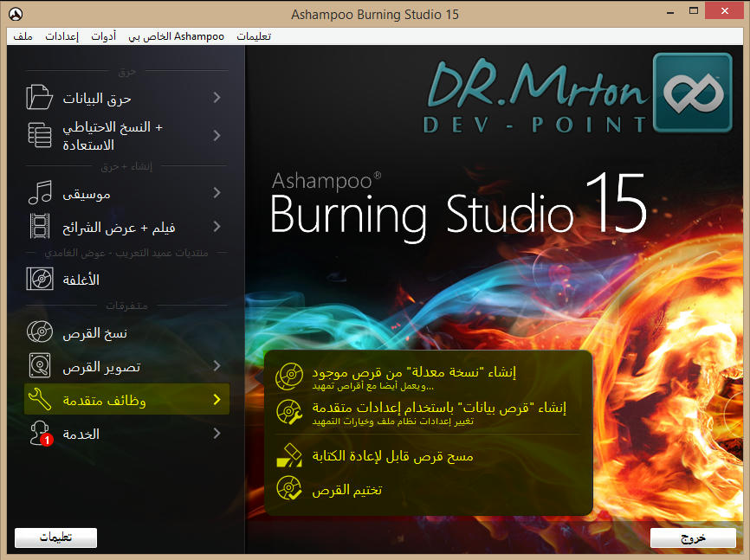Choose مسح قرص قابل لإعادة الكتابة
This screenshot has width=750, height=560.
(428, 456)
